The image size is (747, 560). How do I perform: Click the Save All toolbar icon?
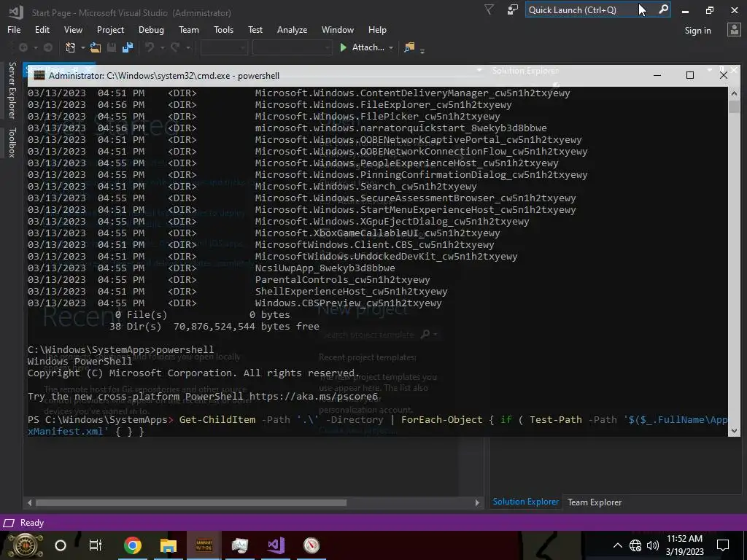[128, 47]
